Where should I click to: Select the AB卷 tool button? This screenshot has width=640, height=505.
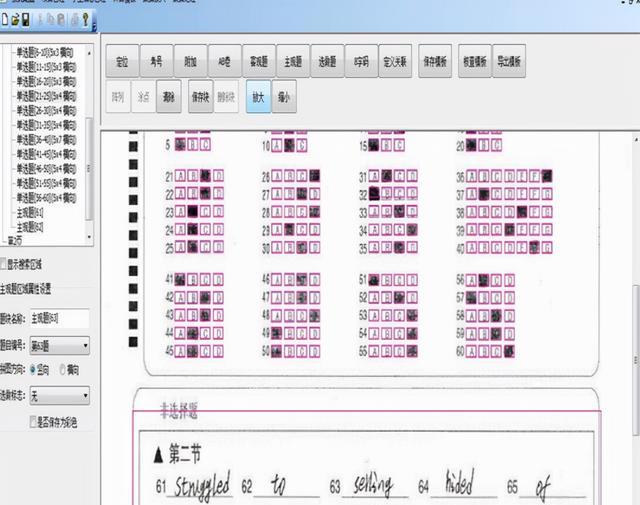[224, 61]
